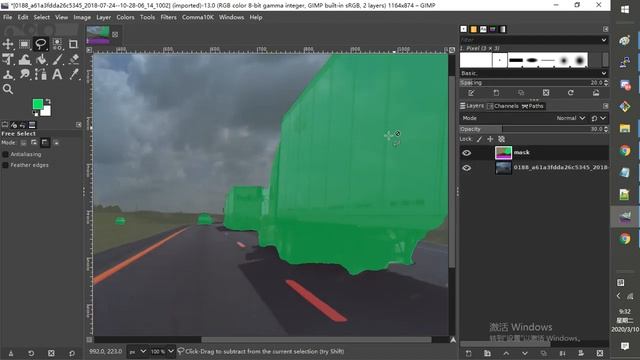Create a new layer
640x360 pixels.
point(468,353)
